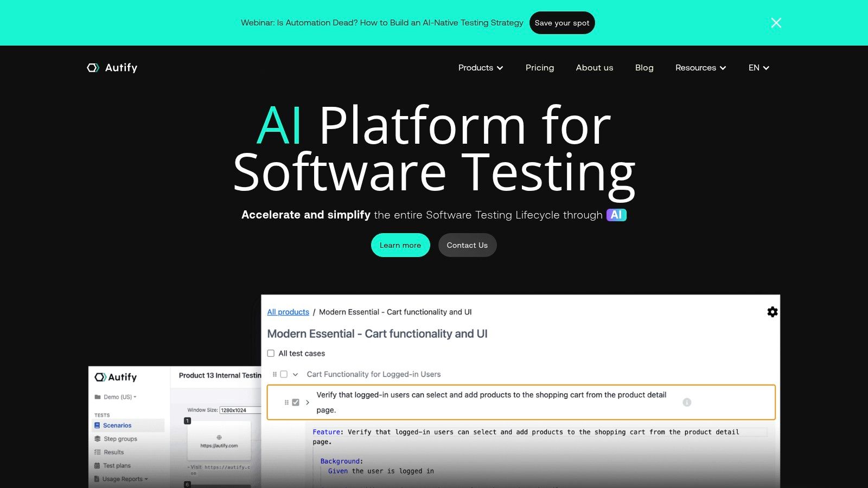Click the Window Size input field
Screen dimensions: 868x488
[x=240, y=410]
